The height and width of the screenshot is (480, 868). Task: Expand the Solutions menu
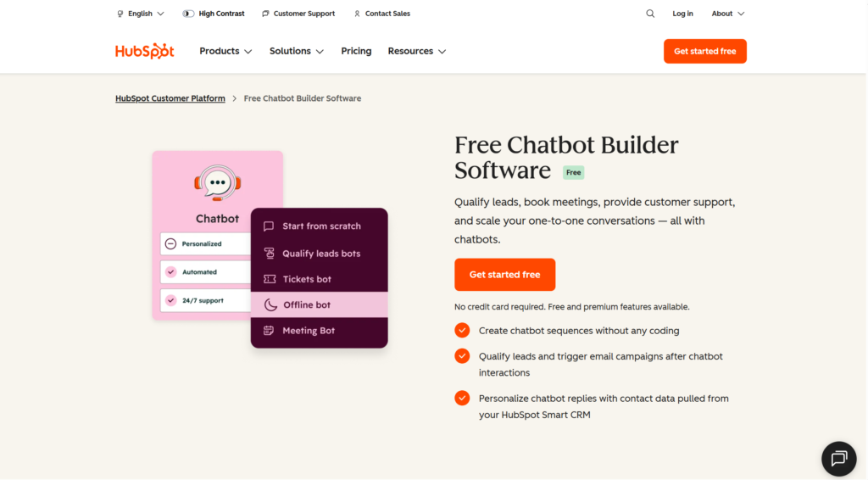coord(296,51)
